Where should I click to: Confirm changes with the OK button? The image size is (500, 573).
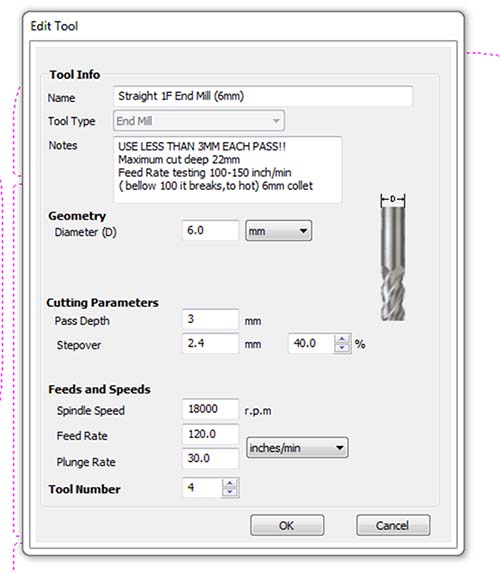coord(287,525)
